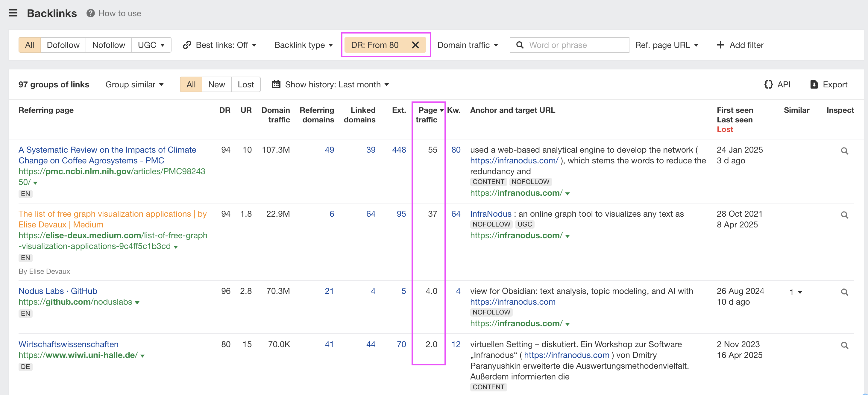Remove the DR: From 80 filter
The width and height of the screenshot is (868, 395).
click(x=415, y=45)
